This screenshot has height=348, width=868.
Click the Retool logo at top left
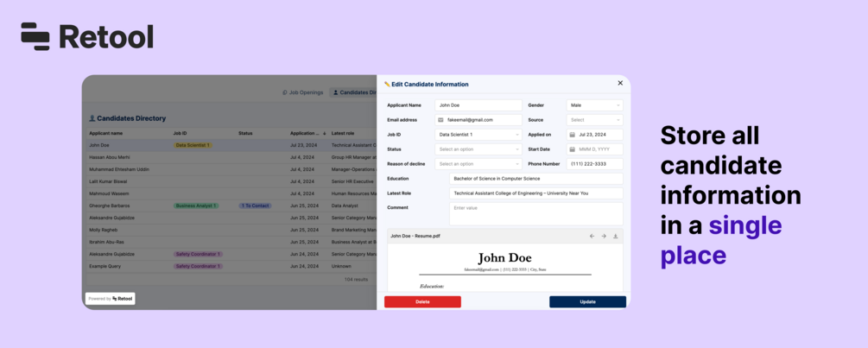[x=87, y=36]
